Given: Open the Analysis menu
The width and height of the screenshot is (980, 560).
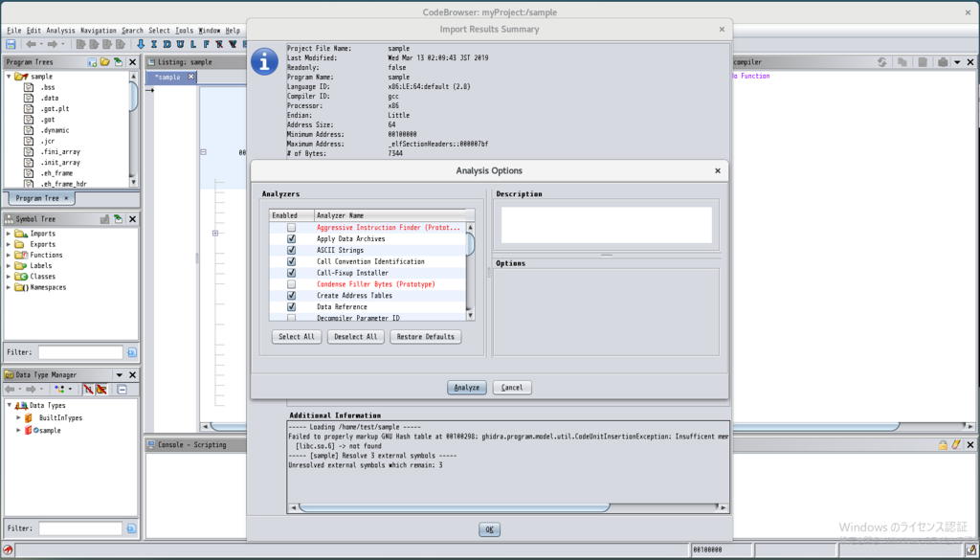Looking at the screenshot, I should click(x=60, y=30).
